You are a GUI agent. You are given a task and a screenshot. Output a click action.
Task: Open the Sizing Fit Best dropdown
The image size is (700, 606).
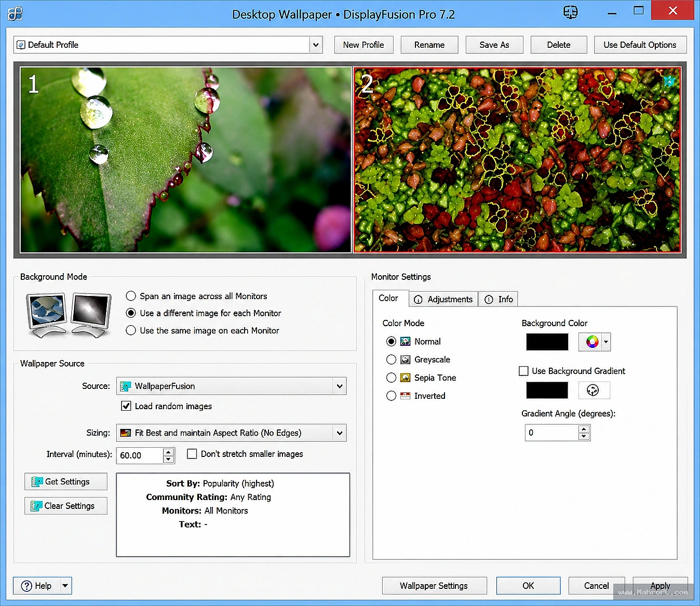tap(340, 433)
